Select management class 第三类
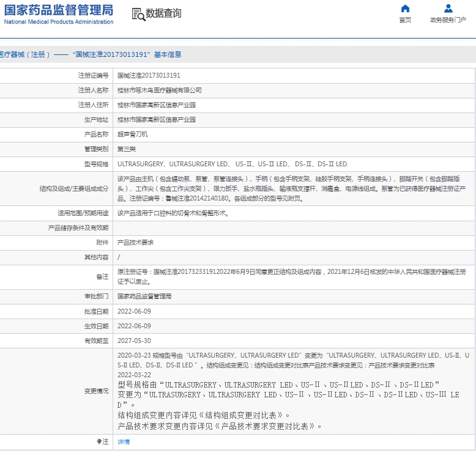Image resolution: width=476 pixels, height=453 pixels. coord(127,149)
